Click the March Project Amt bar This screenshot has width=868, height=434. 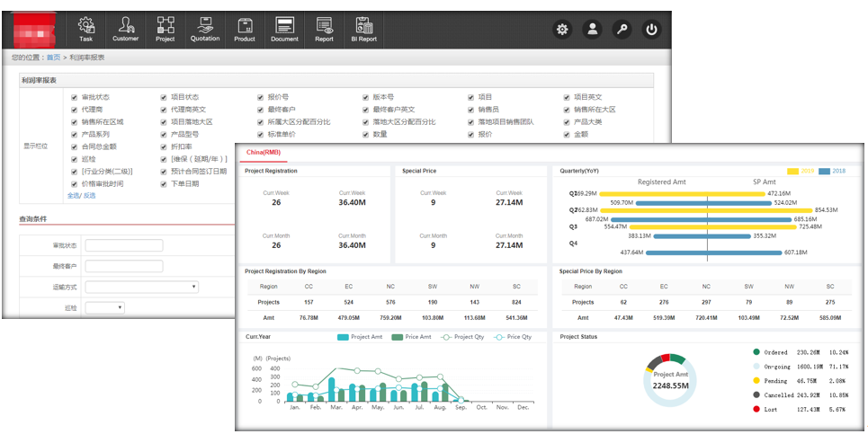tap(332, 390)
